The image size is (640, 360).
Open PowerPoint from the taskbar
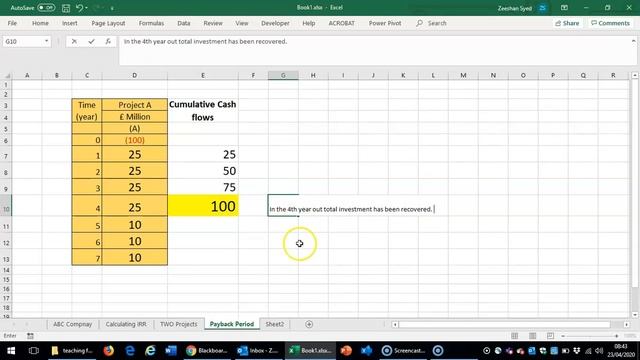tap(346, 351)
